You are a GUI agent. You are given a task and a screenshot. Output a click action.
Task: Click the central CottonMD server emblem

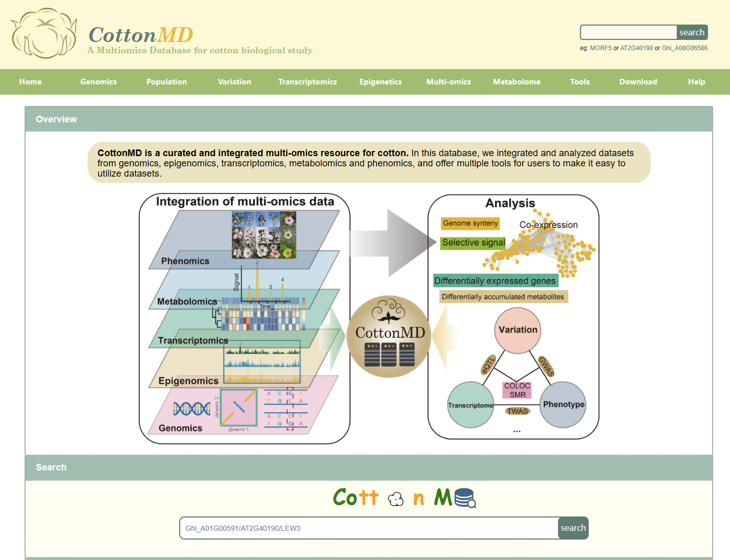(x=390, y=337)
